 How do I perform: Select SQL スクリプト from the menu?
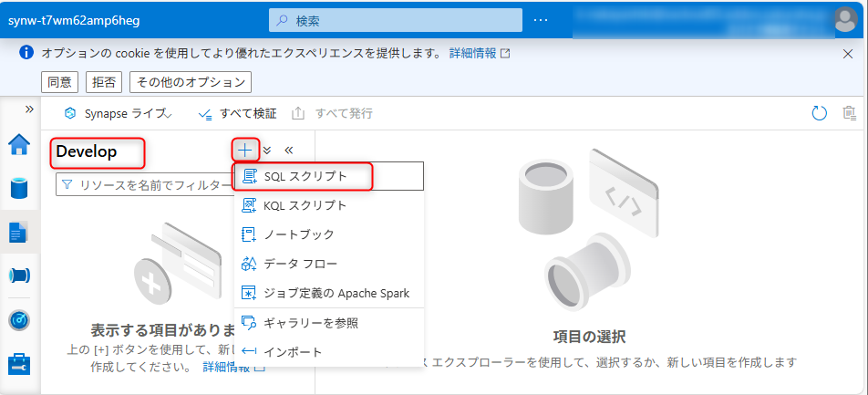point(305,176)
